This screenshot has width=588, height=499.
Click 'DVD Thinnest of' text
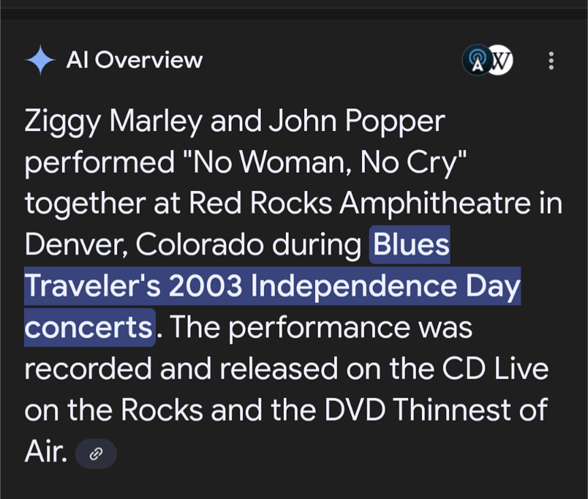[436, 410]
